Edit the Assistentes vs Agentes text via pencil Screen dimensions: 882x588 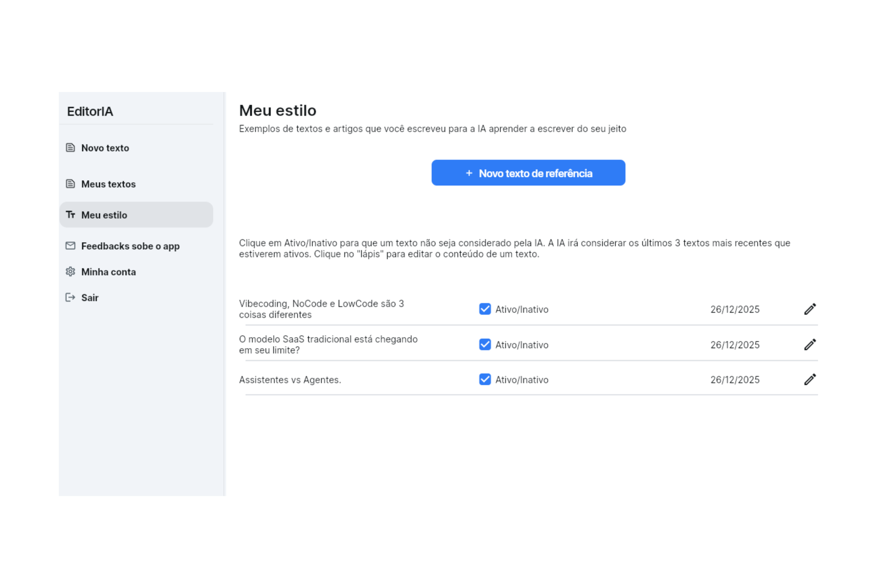pyautogui.click(x=810, y=380)
